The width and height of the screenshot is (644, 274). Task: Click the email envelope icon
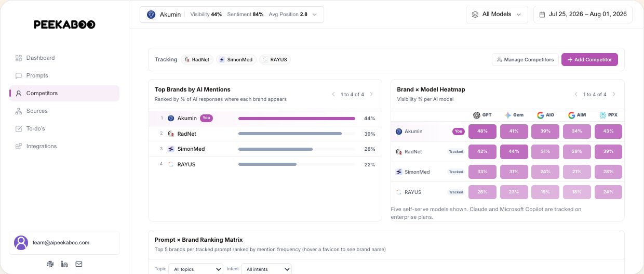coord(79,264)
